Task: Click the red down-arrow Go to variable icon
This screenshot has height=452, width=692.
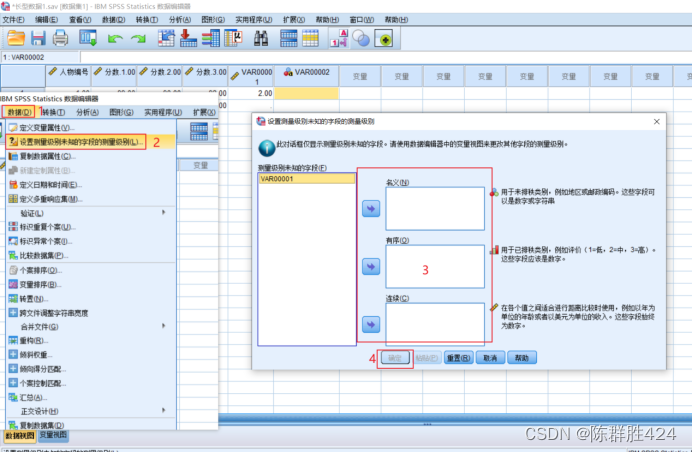Action: [x=188, y=38]
